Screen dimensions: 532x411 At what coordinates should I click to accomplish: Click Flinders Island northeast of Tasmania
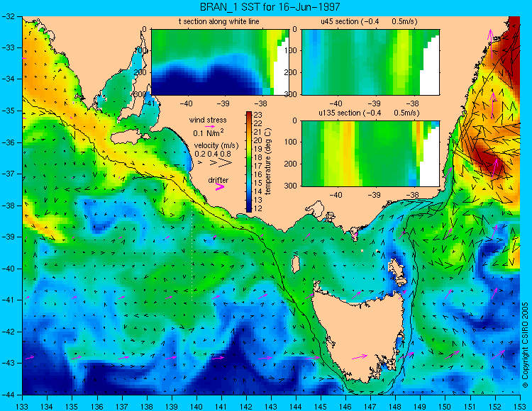click(397, 271)
